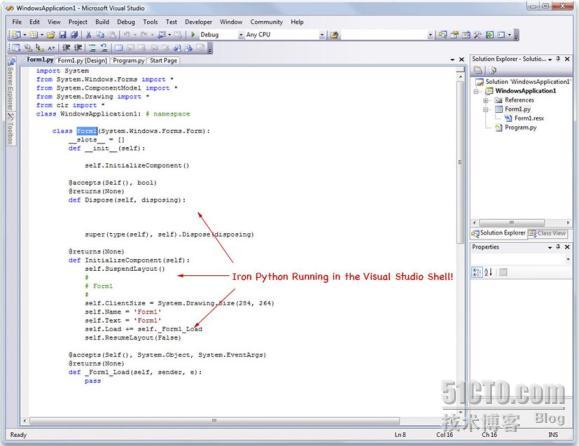Open editor active files dropdown arrow
579x446 pixels.
pyautogui.click(x=452, y=59)
